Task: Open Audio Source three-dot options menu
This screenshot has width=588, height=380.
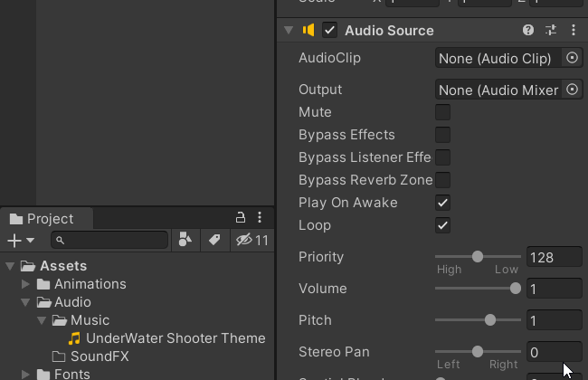Action: pyautogui.click(x=574, y=30)
